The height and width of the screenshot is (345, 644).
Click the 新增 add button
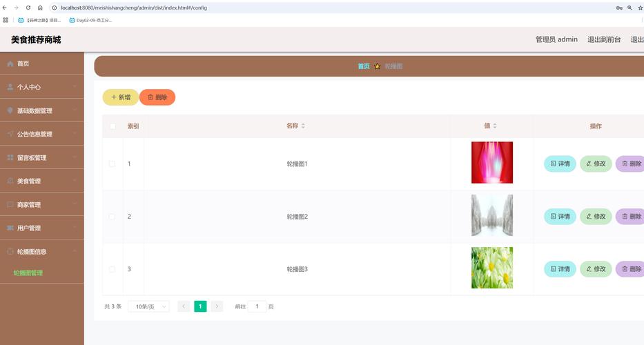[x=120, y=97]
